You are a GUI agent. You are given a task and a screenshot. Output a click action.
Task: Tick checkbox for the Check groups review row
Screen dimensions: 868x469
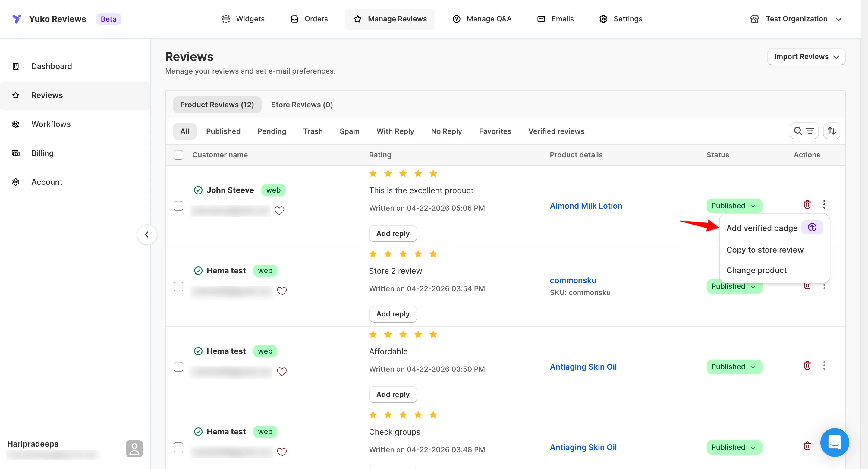tap(178, 447)
